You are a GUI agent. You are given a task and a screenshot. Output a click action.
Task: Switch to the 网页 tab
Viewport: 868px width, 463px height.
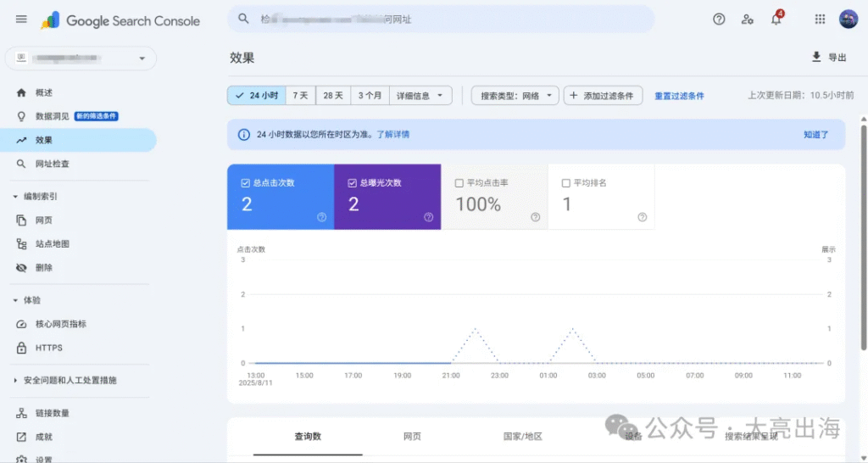[412, 437]
